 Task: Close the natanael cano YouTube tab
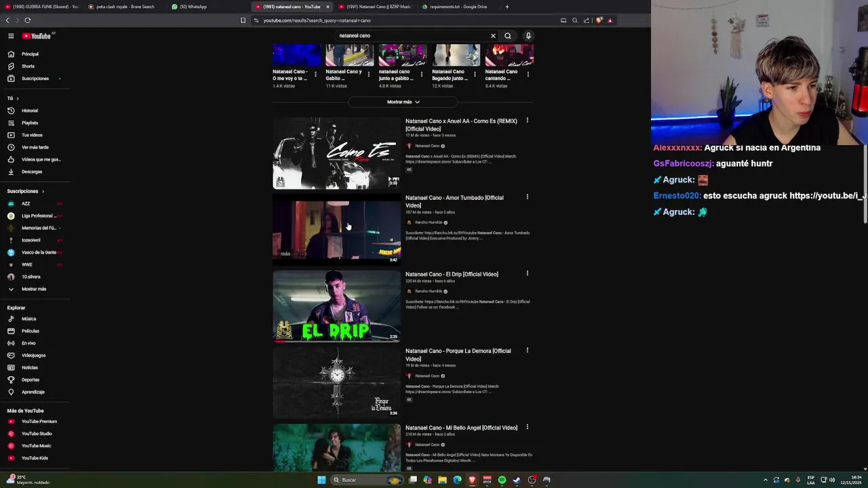(328, 7)
